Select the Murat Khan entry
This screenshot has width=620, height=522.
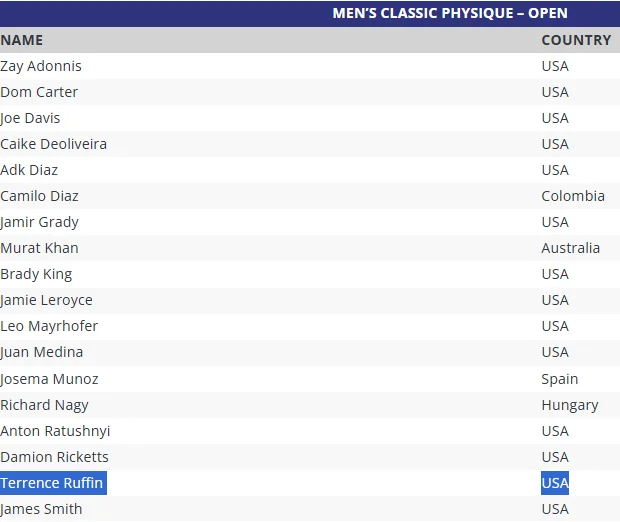click(39, 248)
